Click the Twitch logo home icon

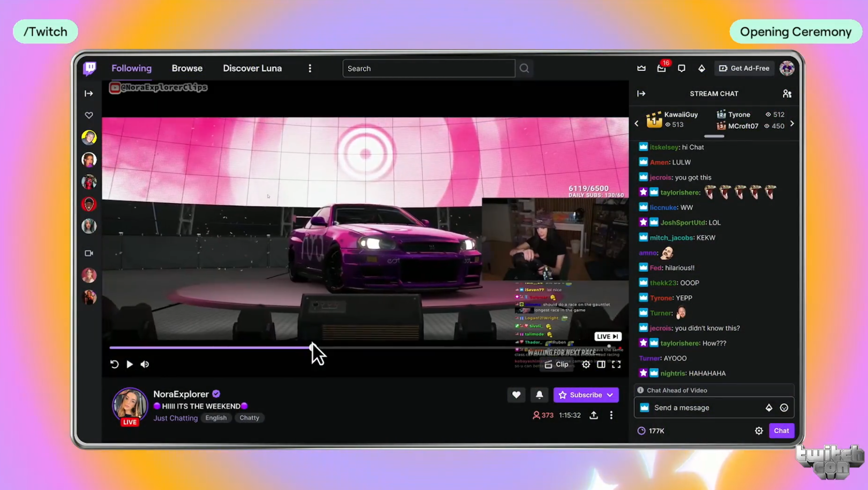90,68
